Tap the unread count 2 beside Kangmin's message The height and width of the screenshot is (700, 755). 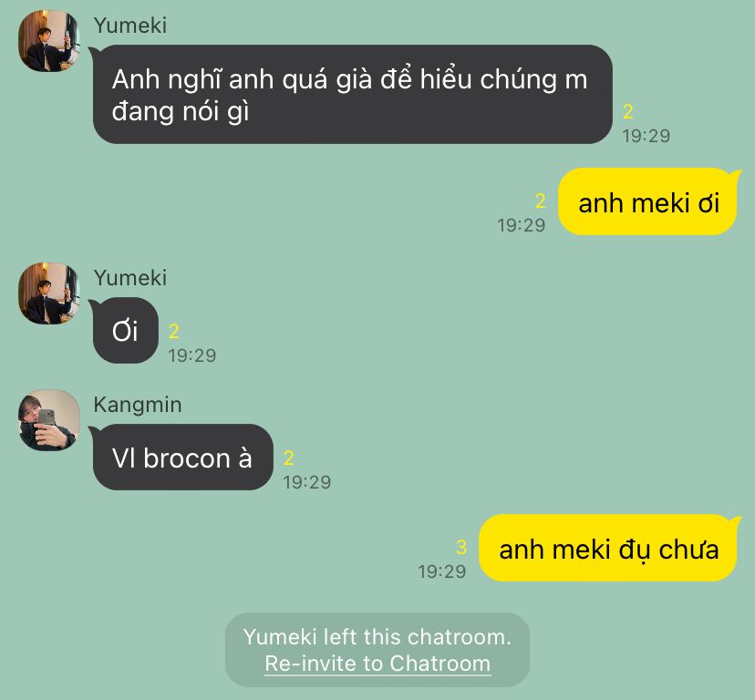pyautogui.click(x=289, y=458)
